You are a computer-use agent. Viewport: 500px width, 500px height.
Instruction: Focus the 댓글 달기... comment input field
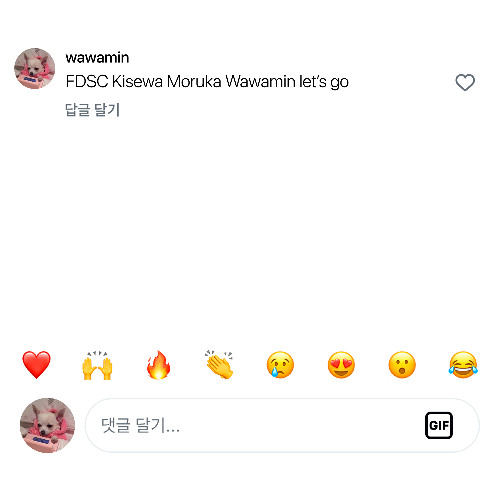point(282,425)
